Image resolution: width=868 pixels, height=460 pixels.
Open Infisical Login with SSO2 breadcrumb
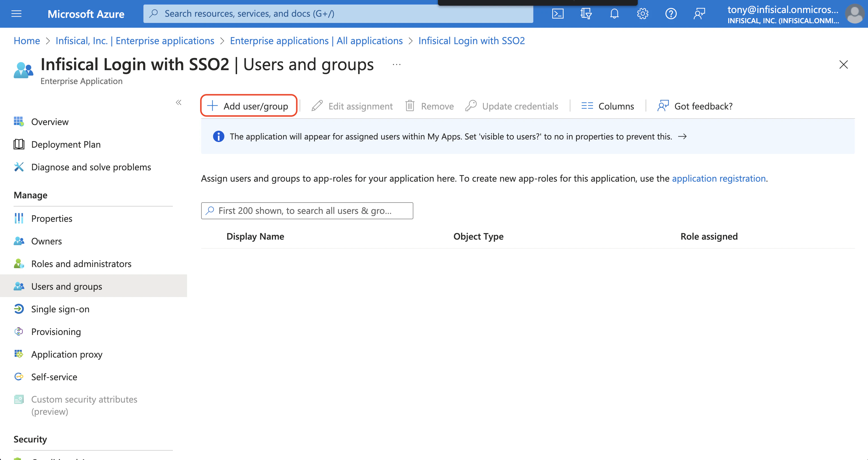pyautogui.click(x=471, y=41)
